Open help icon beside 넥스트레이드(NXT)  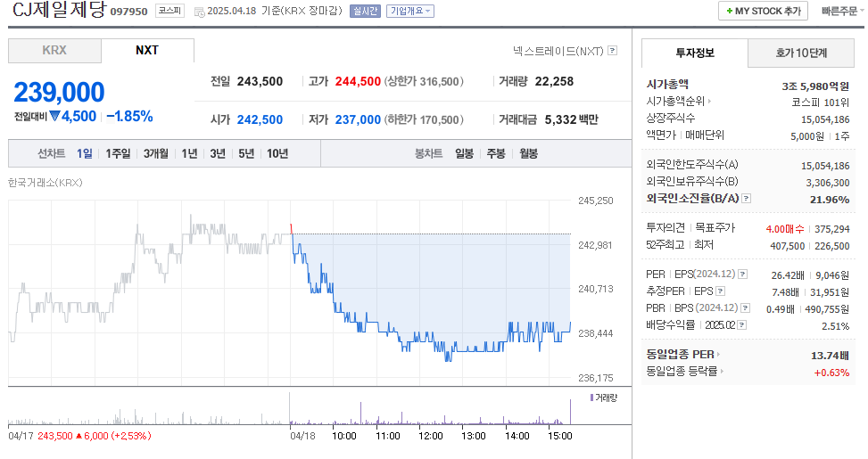(612, 50)
